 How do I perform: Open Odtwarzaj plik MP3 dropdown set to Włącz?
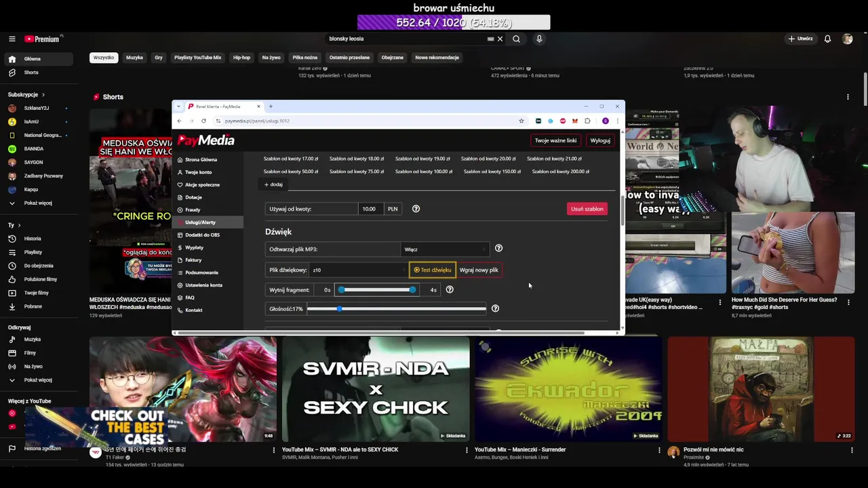(x=445, y=249)
